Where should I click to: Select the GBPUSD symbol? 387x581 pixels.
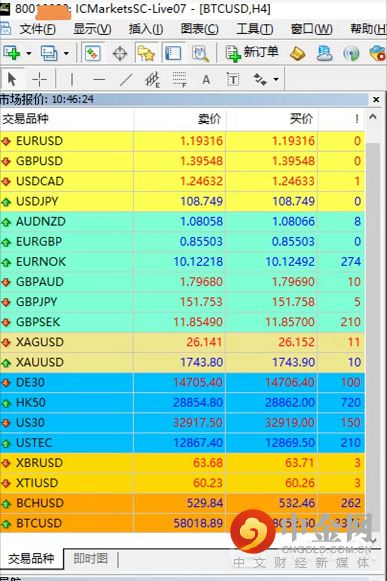tap(39, 161)
